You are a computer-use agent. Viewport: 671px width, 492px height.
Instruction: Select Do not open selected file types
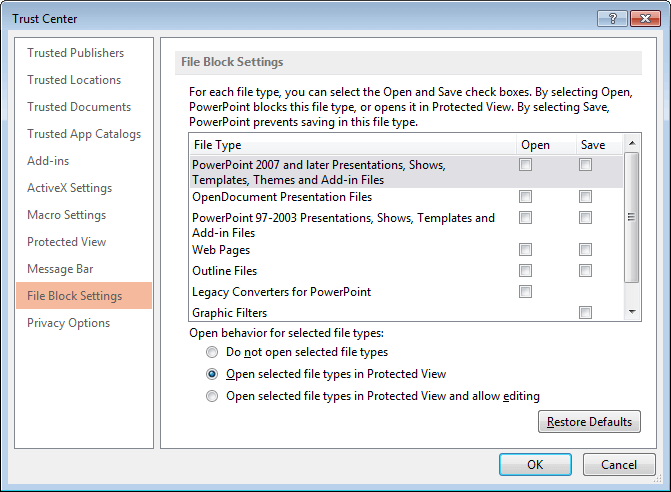(x=211, y=353)
